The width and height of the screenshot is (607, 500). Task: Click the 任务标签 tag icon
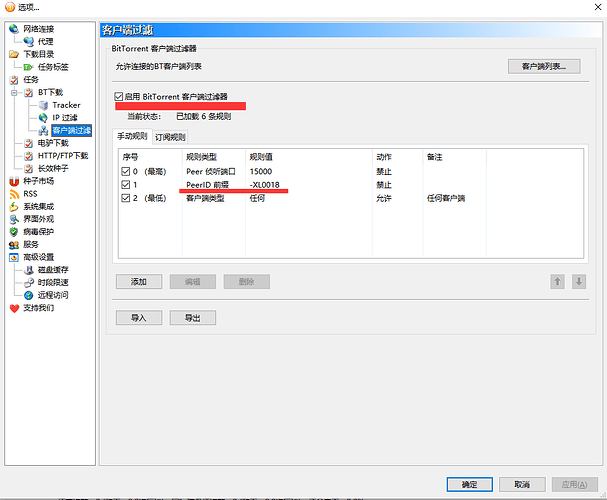click(29, 67)
